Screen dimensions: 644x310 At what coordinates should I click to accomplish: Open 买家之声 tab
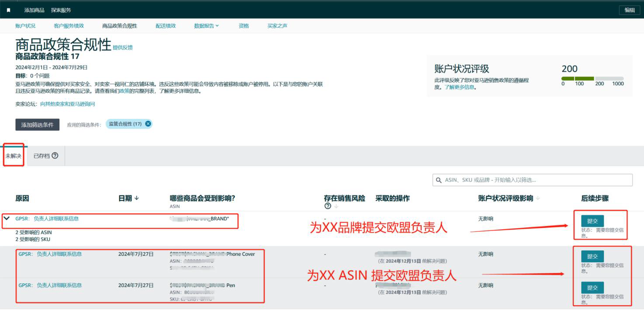(x=277, y=26)
